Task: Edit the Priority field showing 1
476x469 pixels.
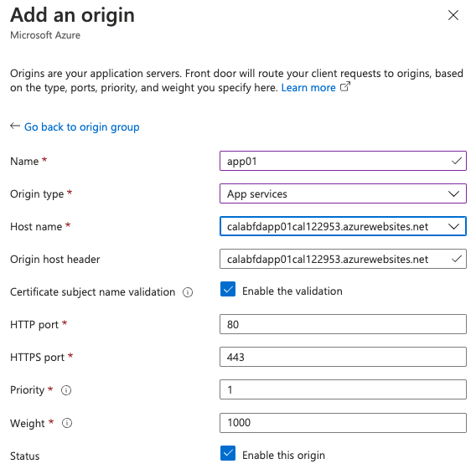Action: 343,389
